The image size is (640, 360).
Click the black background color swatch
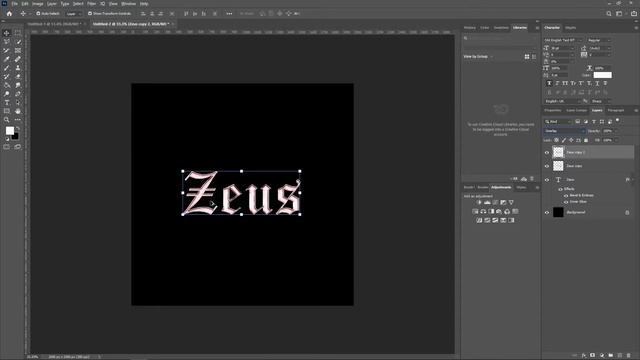[16, 136]
